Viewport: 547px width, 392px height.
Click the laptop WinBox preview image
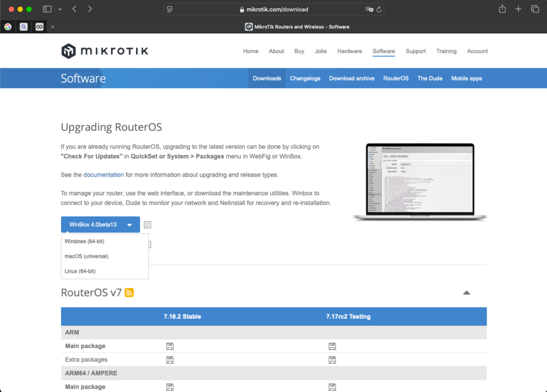point(420,182)
